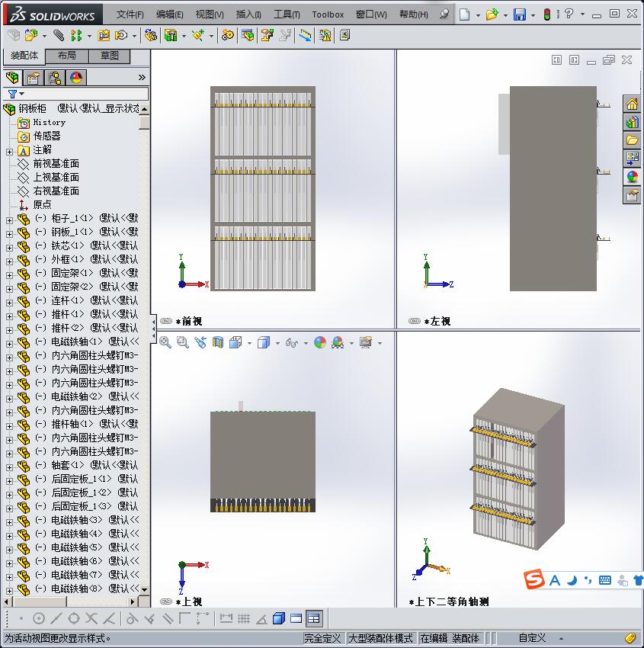Click the Hide/Show Items glasses icon

pyautogui.click(x=292, y=342)
